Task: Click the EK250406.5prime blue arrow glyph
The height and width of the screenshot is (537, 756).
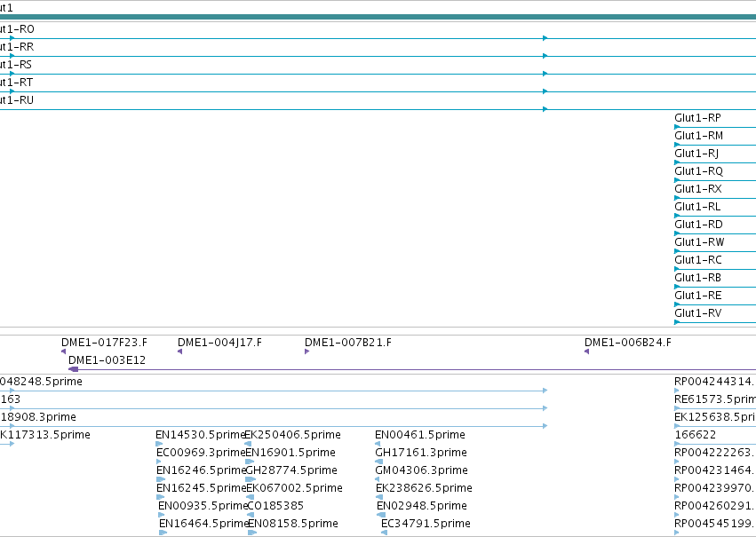Action: (x=248, y=444)
